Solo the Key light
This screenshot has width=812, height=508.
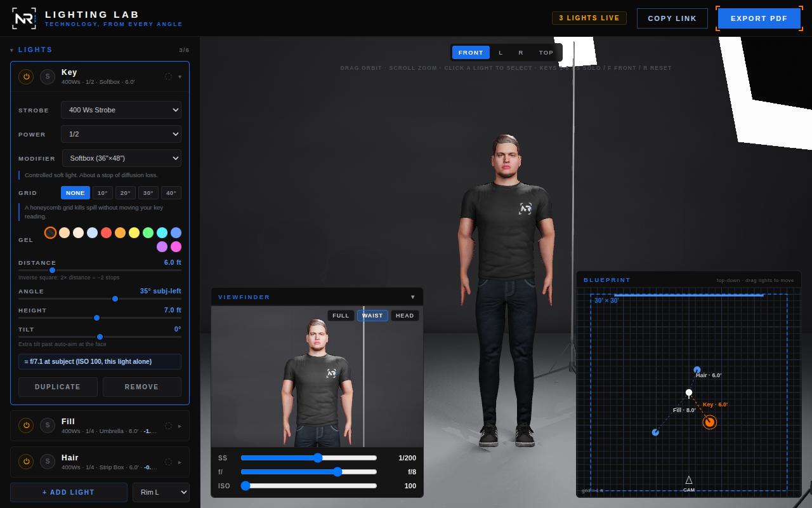point(48,77)
